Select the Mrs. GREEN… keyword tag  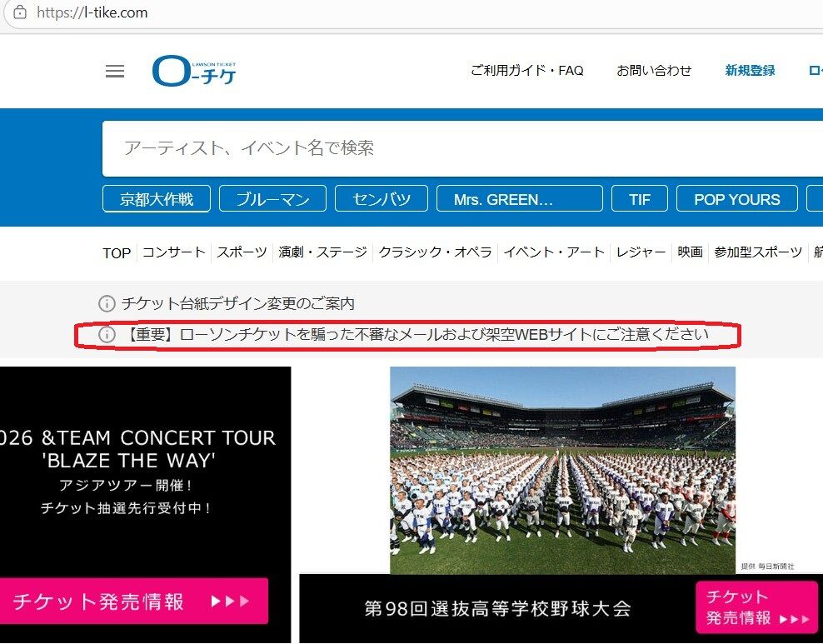520,199
